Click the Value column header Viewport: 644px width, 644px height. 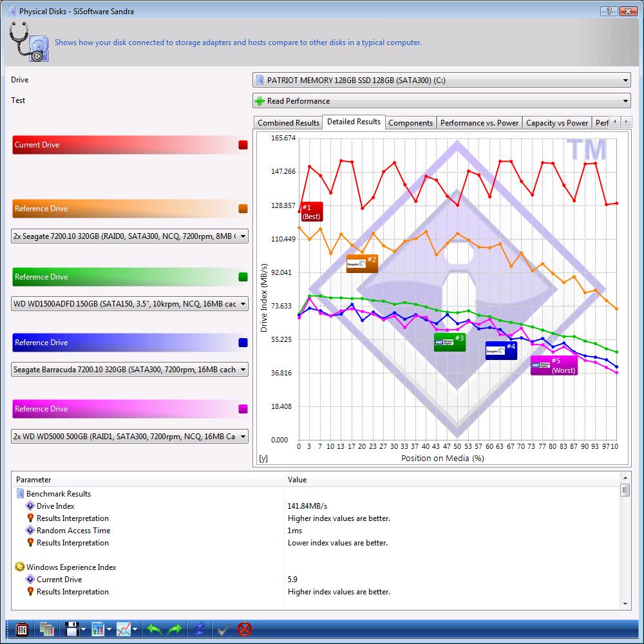(452, 479)
